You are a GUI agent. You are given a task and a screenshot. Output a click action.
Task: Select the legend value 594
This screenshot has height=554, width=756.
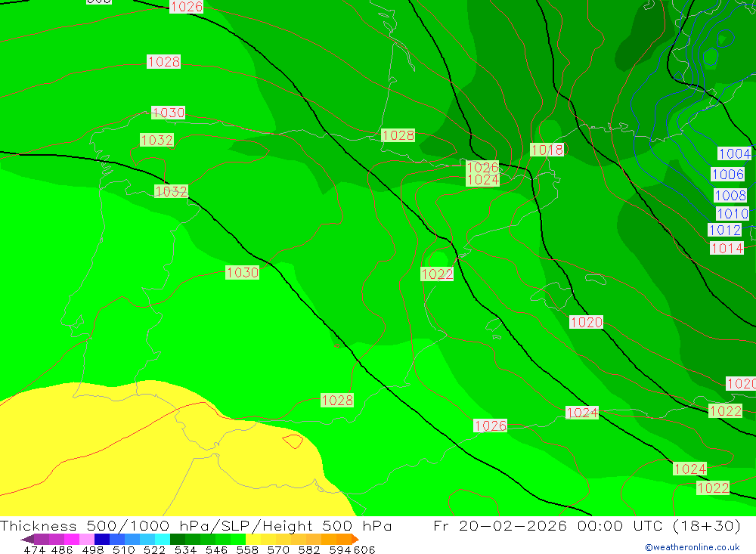click(x=340, y=549)
